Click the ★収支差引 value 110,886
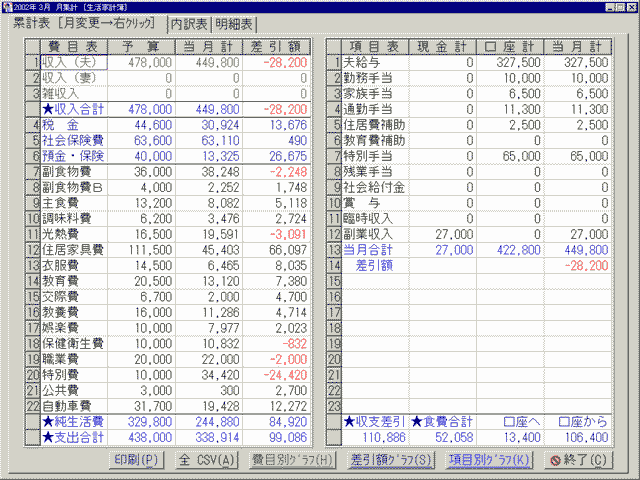The height and width of the screenshot is (480, 640). pos(375,438)
